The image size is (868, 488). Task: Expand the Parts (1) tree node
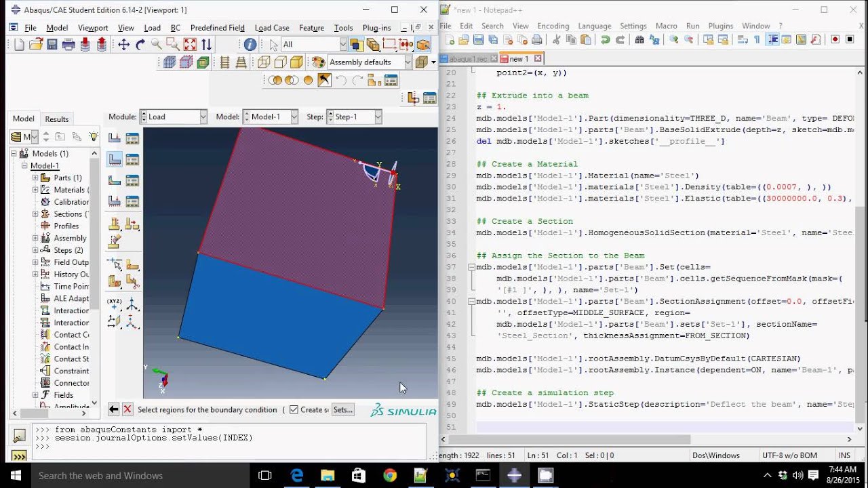pos(35,178)
